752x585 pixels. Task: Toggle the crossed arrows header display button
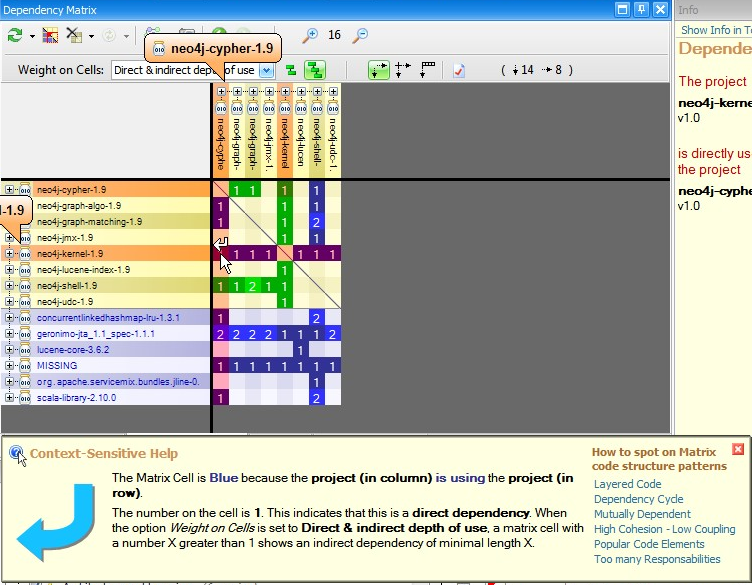(x=402, y=70)
